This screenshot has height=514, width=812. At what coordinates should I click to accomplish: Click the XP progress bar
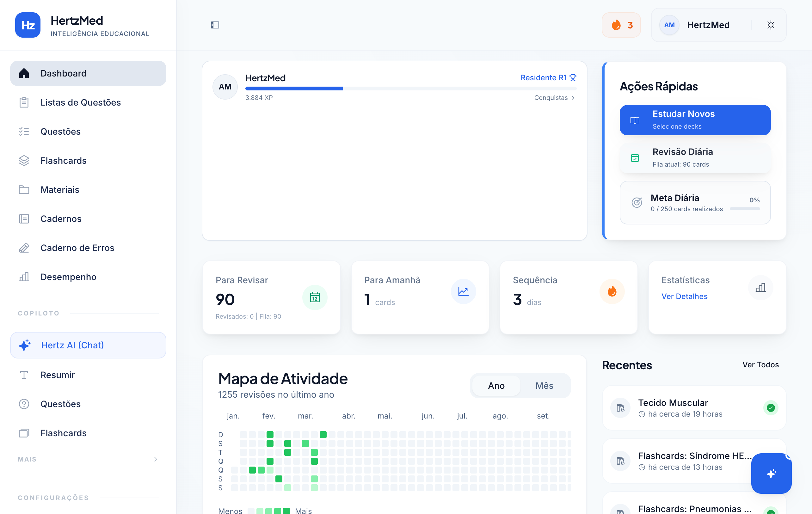[410, 89]
